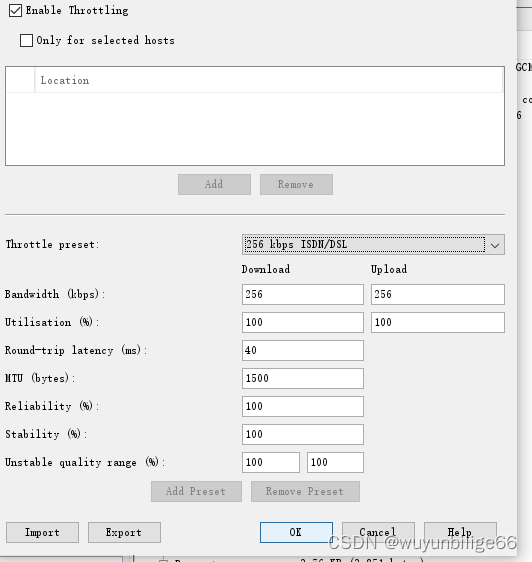The width and height of the screenshot is (532, 562).
Task: Focus the Upload bandwidth field
Action: 438,295
